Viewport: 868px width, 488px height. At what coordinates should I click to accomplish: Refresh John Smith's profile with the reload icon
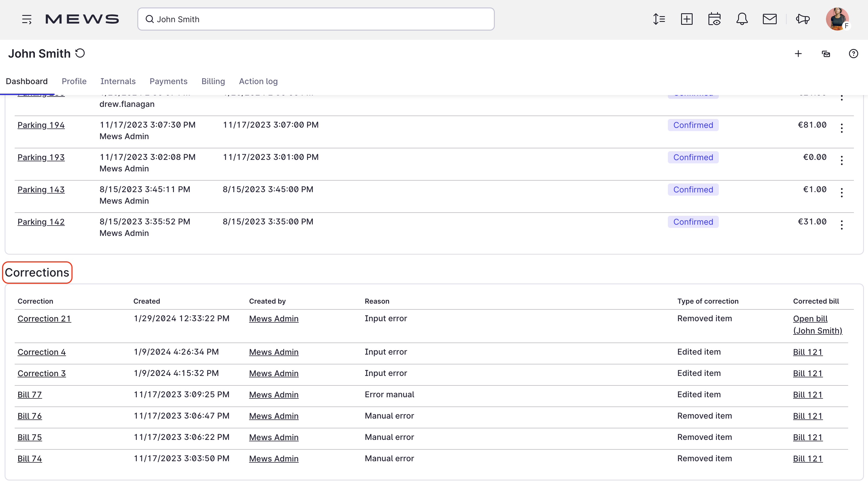click(80, 53)
